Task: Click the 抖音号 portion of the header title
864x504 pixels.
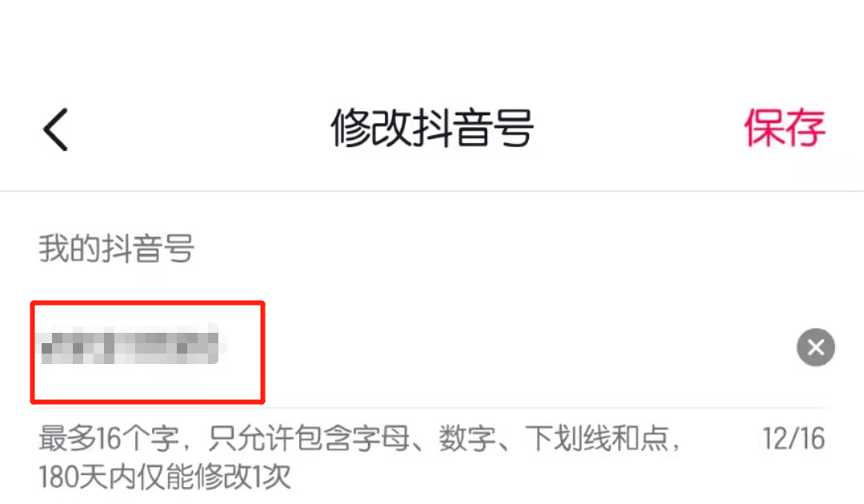Action: pyautogui.click(x=473, y=128)
